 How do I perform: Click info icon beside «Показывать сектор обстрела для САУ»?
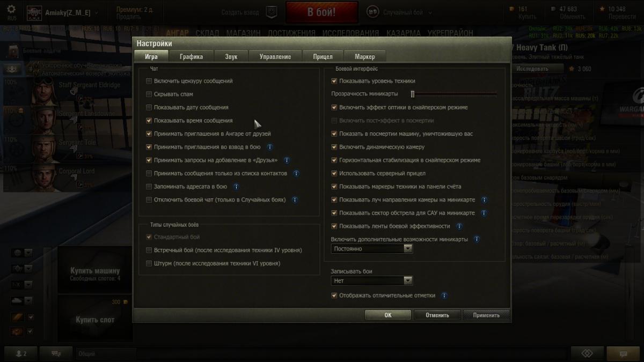click(484, 213)
